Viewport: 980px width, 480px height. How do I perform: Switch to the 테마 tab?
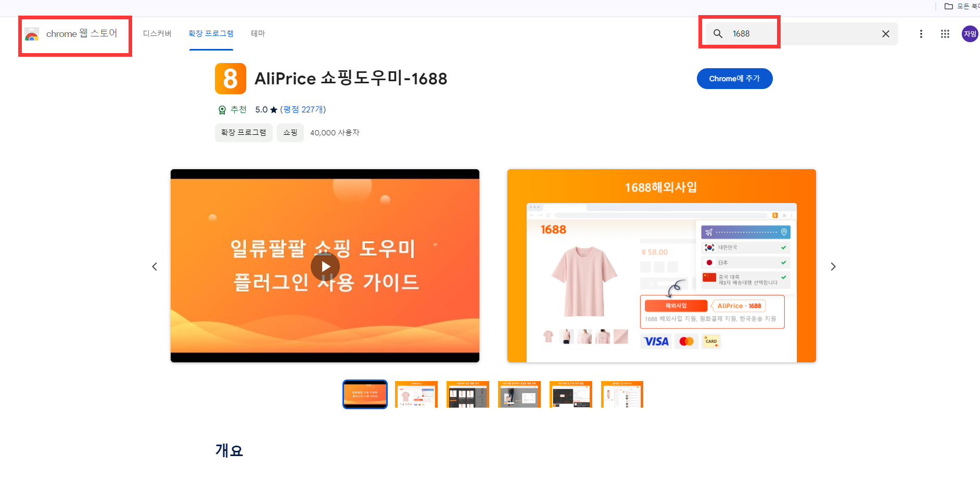coord(258,33)
